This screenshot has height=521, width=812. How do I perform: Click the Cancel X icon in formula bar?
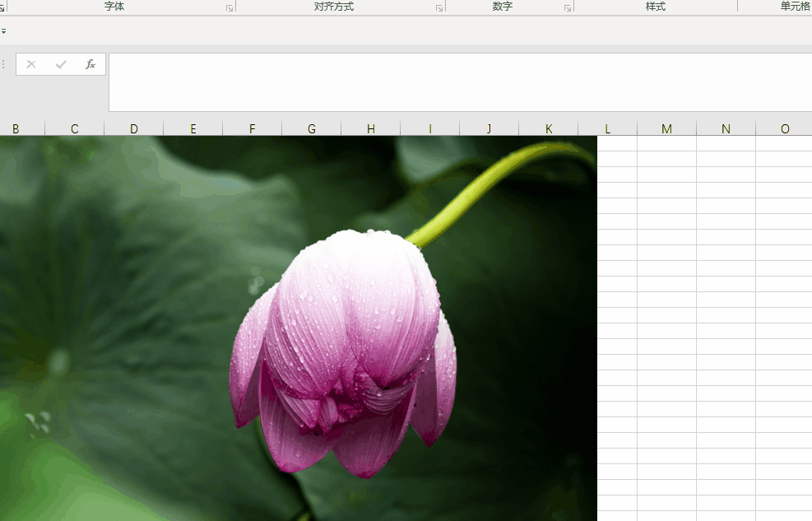(31, 64)
